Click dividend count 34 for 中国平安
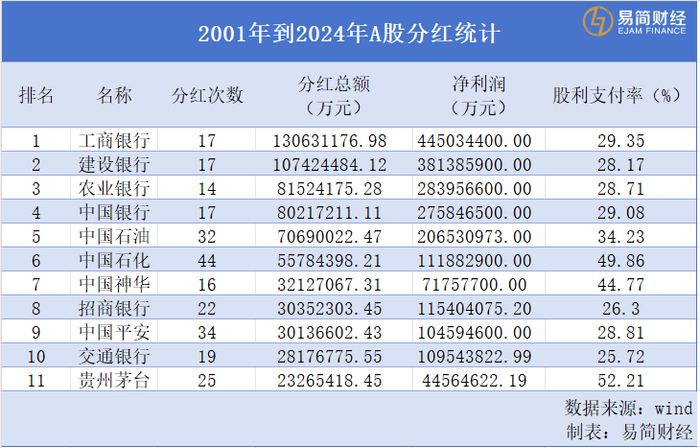Screen dimensions: 700x448 click(207, 333)
